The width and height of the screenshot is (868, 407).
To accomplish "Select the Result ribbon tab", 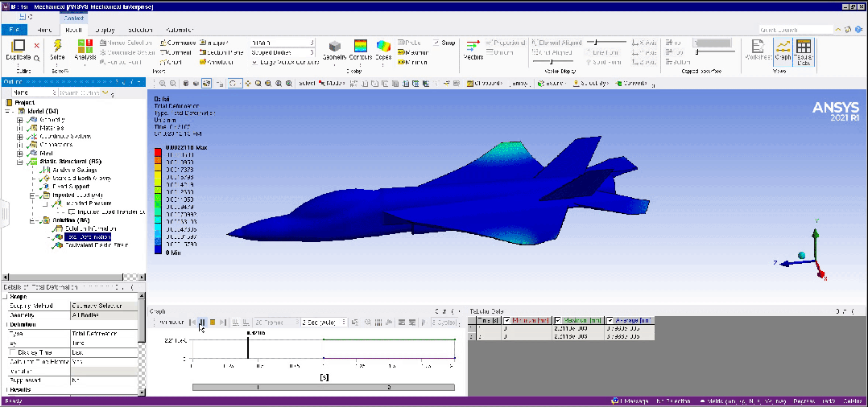I will pyautogui.click(x=73, y=30).
